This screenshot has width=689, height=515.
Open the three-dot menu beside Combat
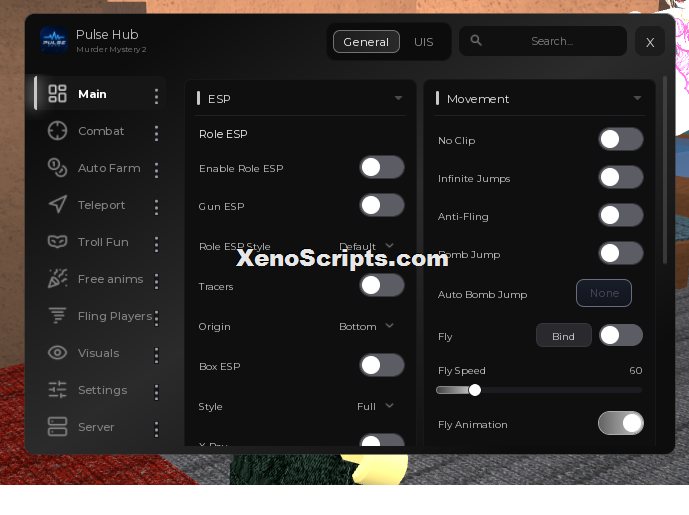[x=156, y=133]
